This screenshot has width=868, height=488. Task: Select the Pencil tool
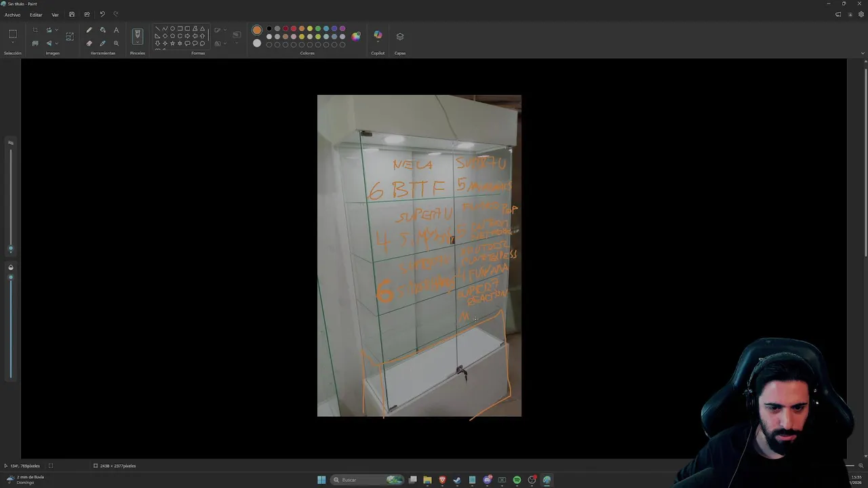[89, 30]
